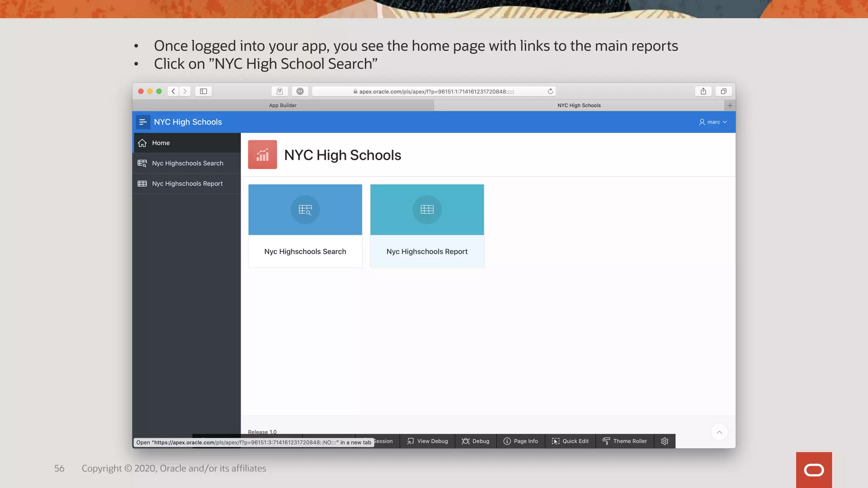Click the red chart application icon

[x=262, y=155]
